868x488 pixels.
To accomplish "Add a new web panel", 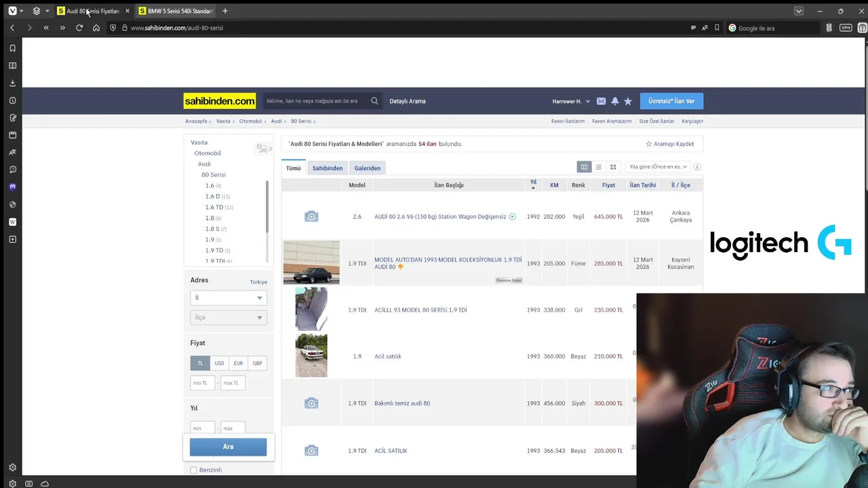I will [x=12, y=239].
